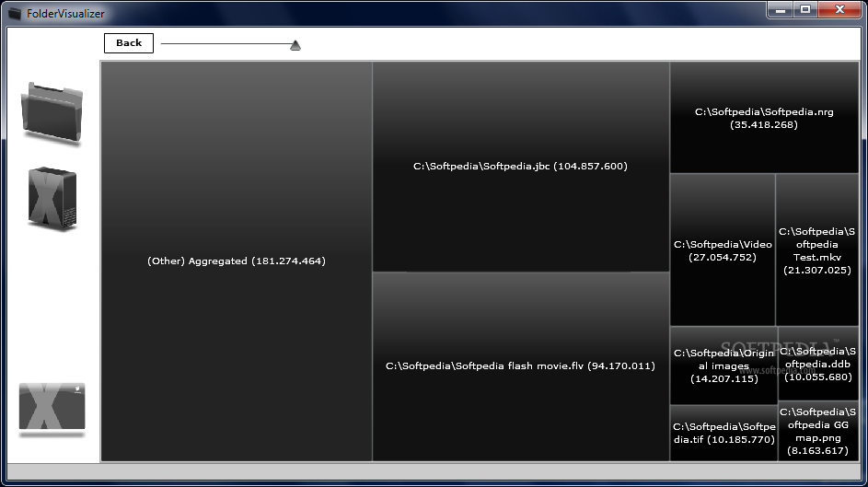Click the Softpedia.ddb (10.055.680) tile
The width and height of the screenshot is (868, 487).
coord(818,364)
